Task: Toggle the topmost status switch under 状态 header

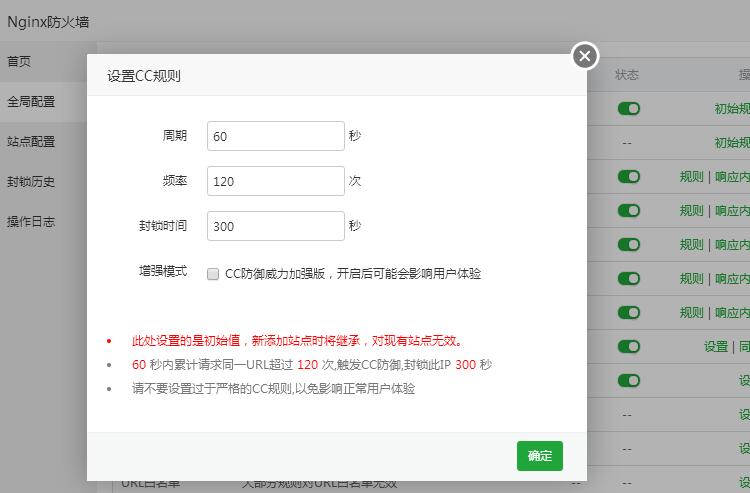Action: pos(629,109)
